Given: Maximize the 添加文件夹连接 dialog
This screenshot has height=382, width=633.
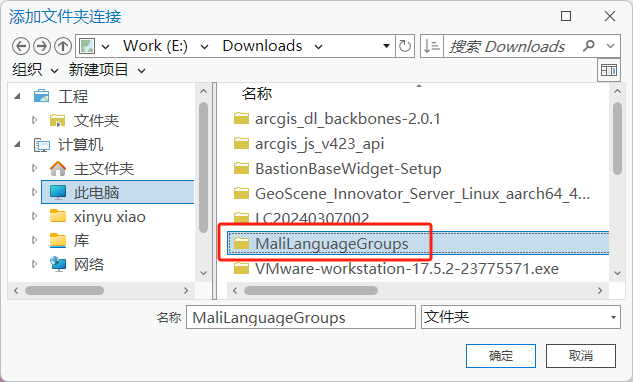Looking at the screenshot, I should coord(566,16).
